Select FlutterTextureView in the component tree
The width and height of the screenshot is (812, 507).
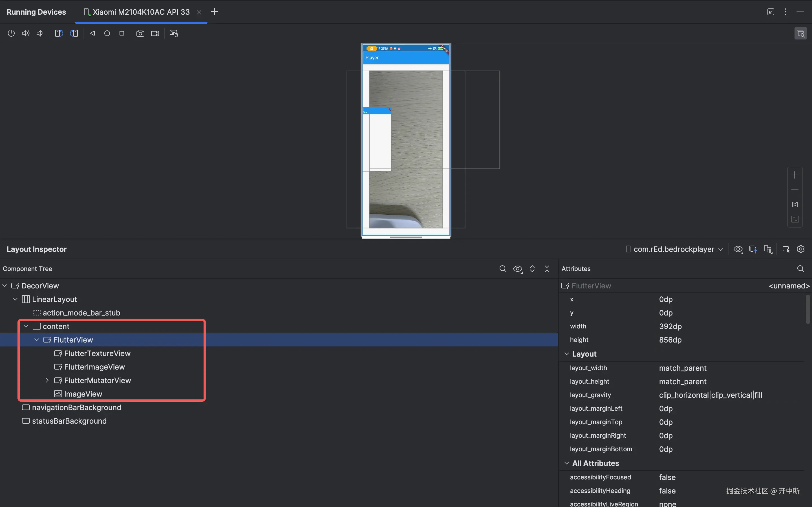(x=97, y=353)
